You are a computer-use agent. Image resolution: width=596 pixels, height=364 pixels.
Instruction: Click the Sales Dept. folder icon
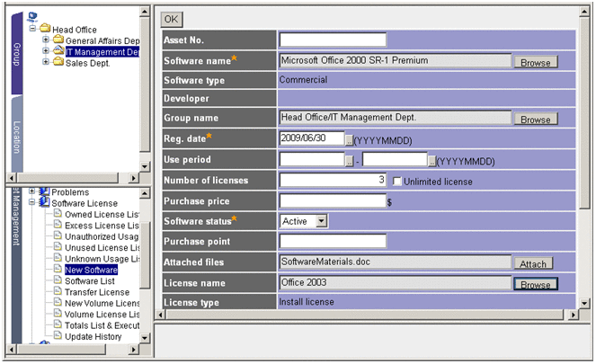(x=58, y=63)
